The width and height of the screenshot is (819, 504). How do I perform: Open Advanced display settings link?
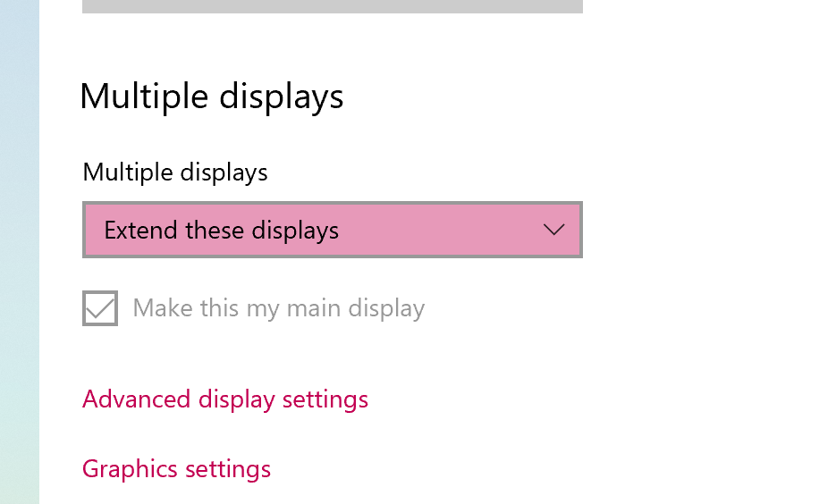click(225, 399)
